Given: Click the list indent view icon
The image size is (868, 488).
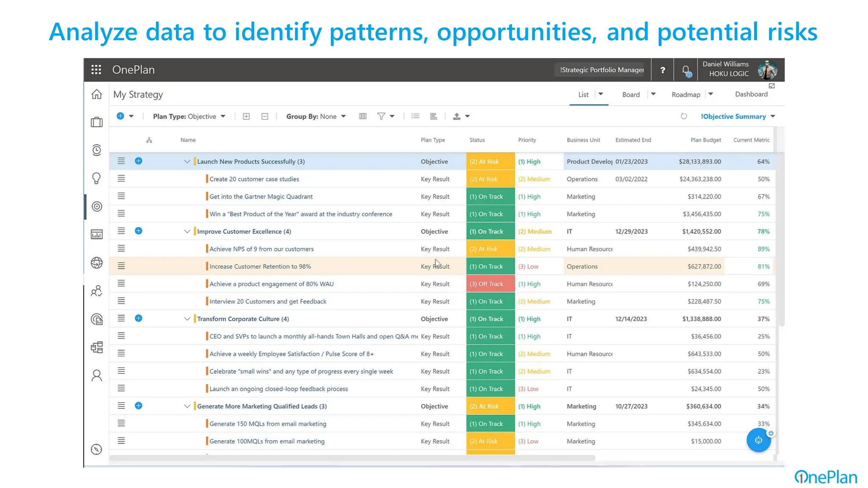Looking at the screenshot, I should (x=415, y=116).
